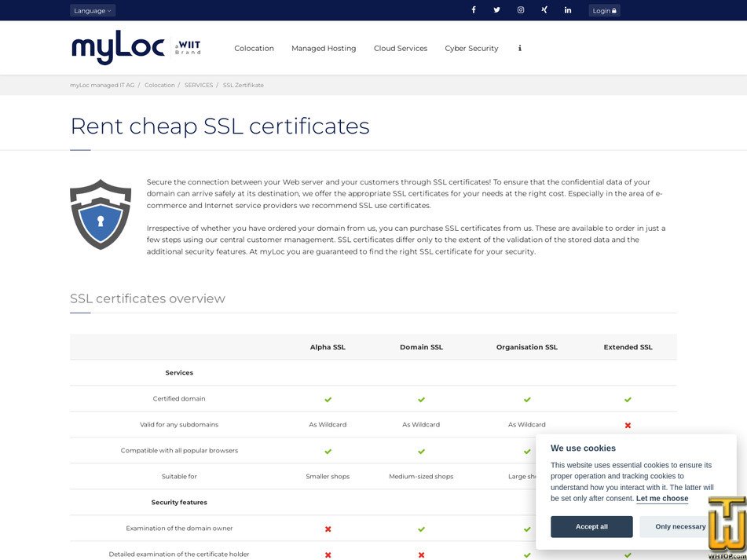The image size is (747, 560).
Task: Click the SSL certificates overview heading
Action: click(148, 298)
